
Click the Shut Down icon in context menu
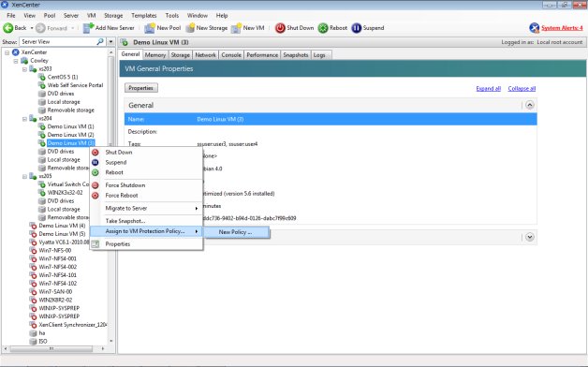pyautogui.click(x=96, y=153)
